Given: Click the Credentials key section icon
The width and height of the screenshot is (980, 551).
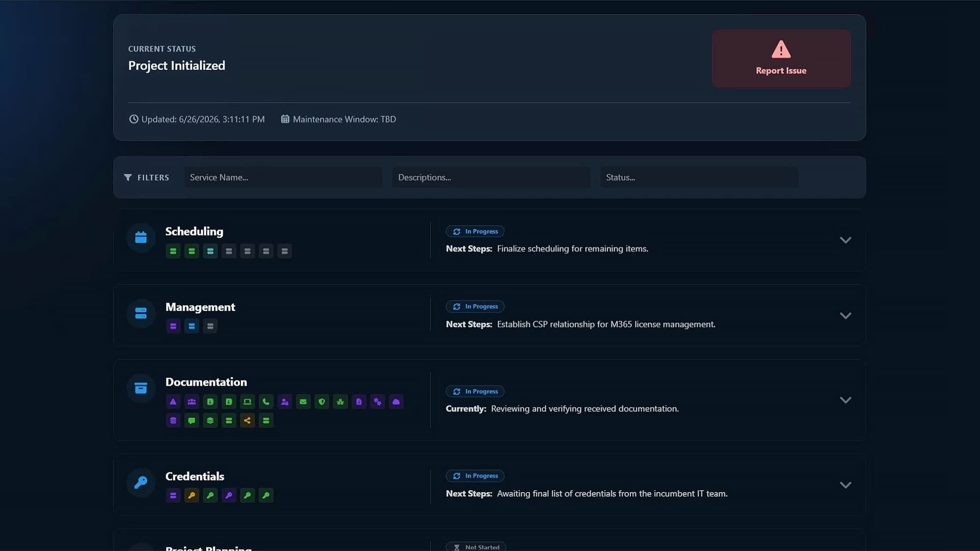Looking at the screenshot, I should 141,483.
